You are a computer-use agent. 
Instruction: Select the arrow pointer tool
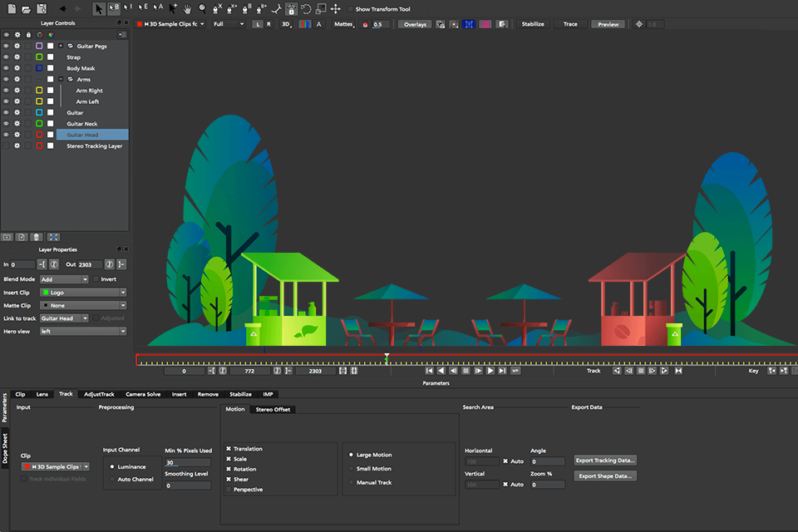[98, 9]
